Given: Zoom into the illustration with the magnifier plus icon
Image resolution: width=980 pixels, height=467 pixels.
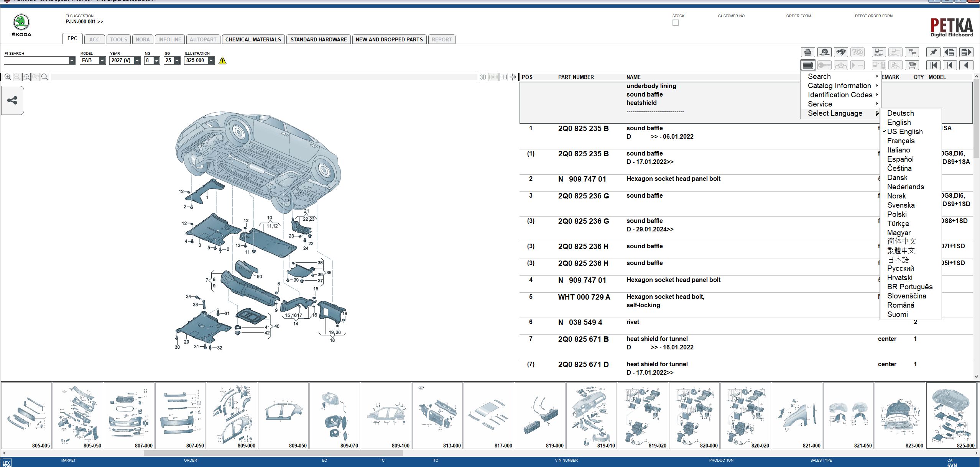Looking at the screenshot, I should tap(7, 77).
